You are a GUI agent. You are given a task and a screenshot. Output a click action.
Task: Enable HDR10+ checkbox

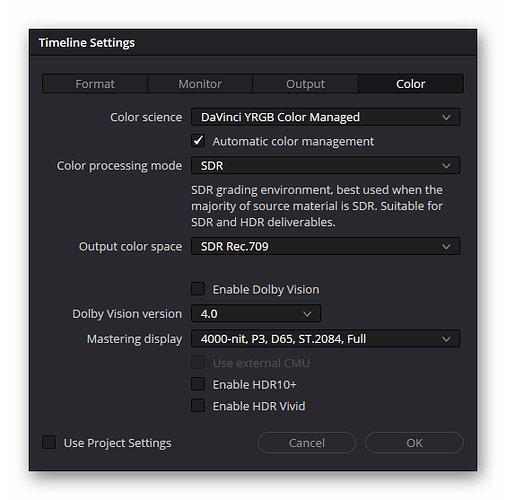click(198, 384)
